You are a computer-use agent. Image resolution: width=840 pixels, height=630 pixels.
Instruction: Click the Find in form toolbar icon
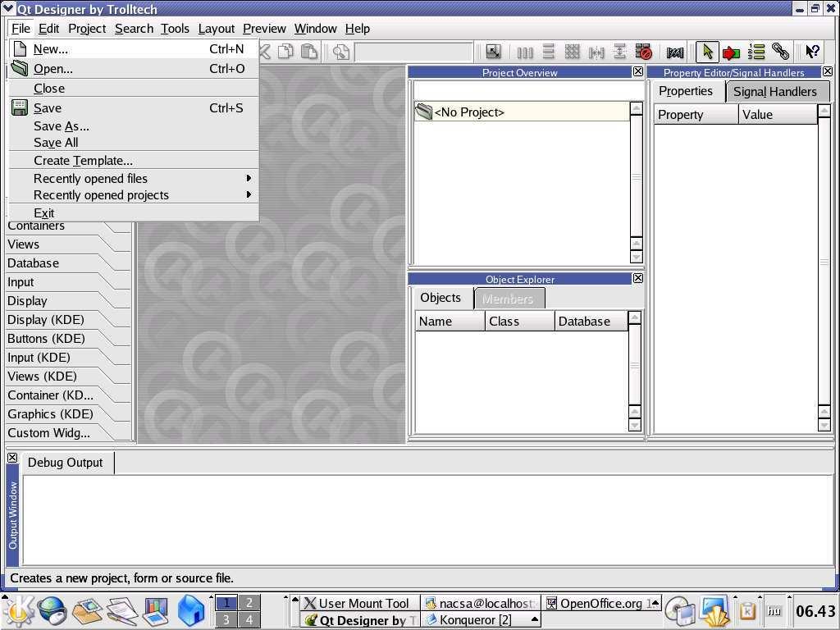click(x=341, y=52)
